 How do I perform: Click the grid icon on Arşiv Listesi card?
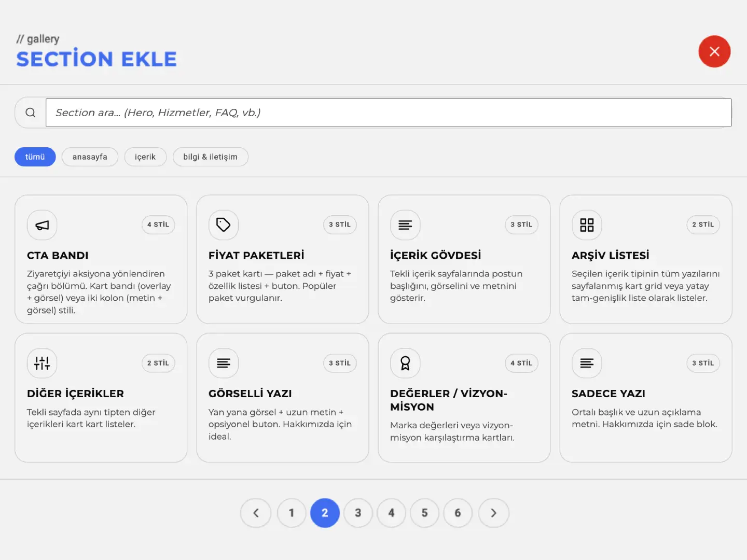tap(587, 225)
